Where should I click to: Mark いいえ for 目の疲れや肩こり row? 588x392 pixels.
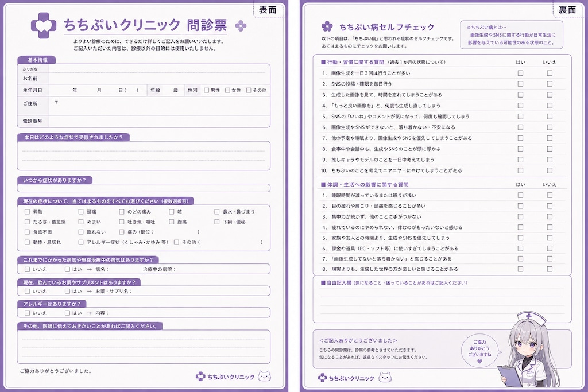(550, 205)
